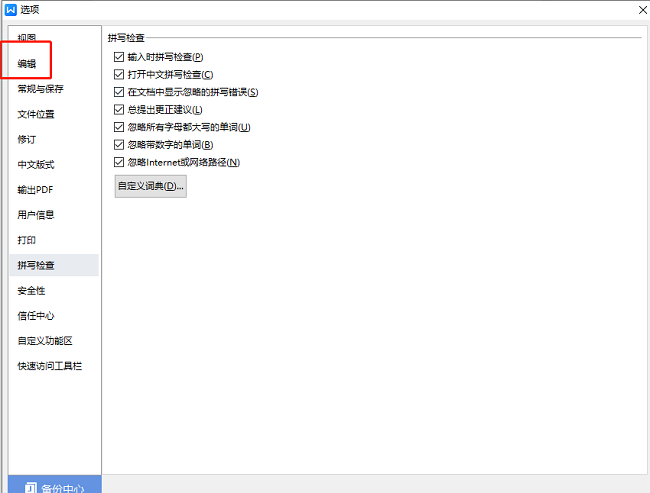Select the 文件位置 category

36,114
